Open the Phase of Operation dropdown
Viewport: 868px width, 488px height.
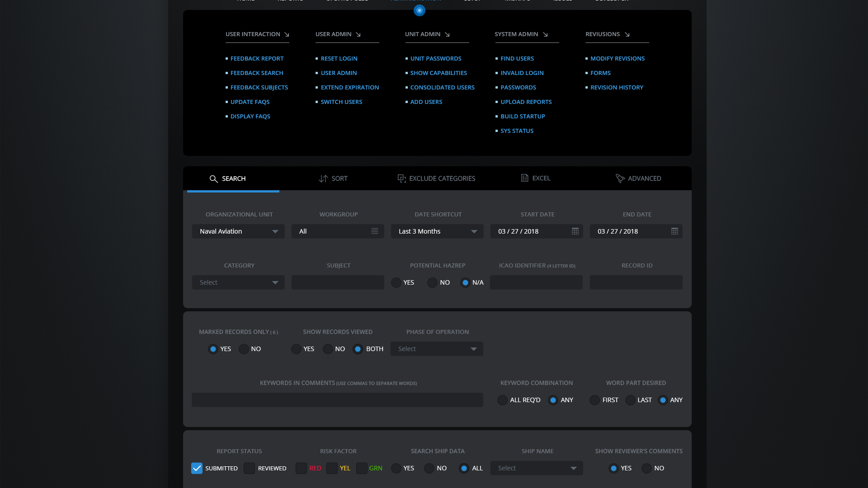437,349
